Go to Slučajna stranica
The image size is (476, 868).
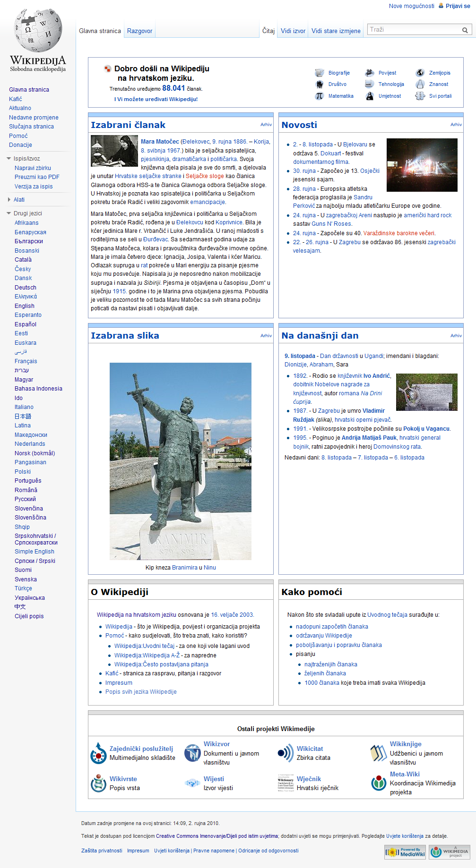point(31,127)
